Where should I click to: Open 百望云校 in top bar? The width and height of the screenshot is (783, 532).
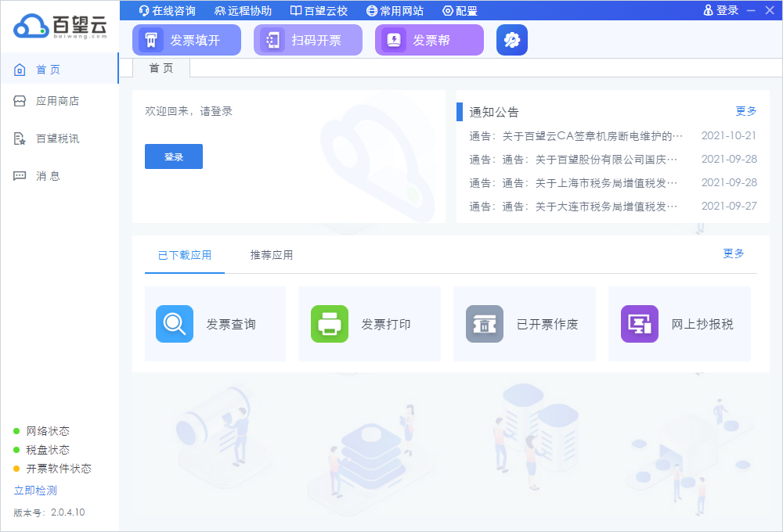point(319,11)
